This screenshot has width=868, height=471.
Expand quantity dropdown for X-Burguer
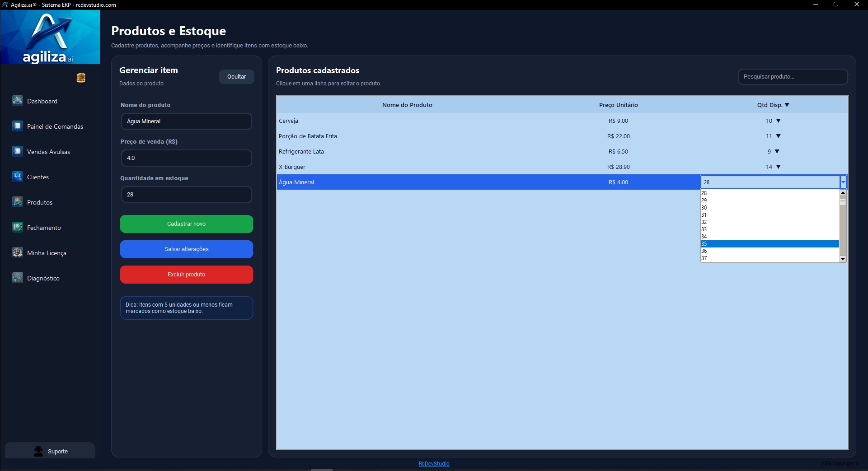[x=779, y=167]
